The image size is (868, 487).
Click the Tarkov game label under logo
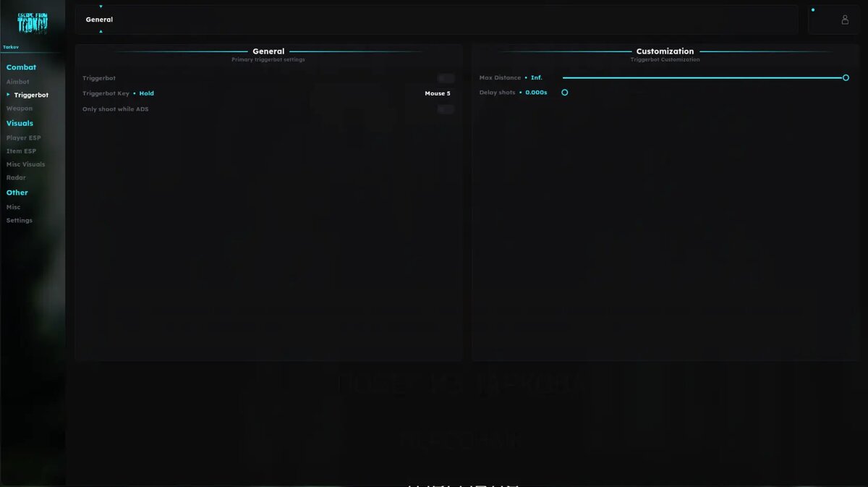tap(11, 47)
